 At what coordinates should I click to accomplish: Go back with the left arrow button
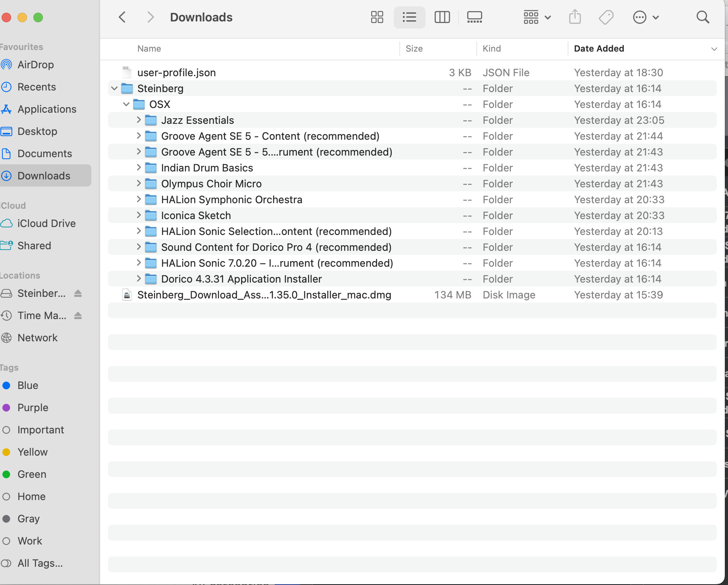[122, 17]
